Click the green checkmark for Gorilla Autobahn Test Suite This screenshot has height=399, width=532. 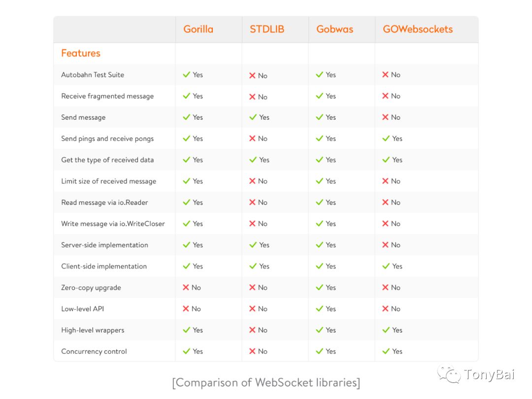(186, 75)
